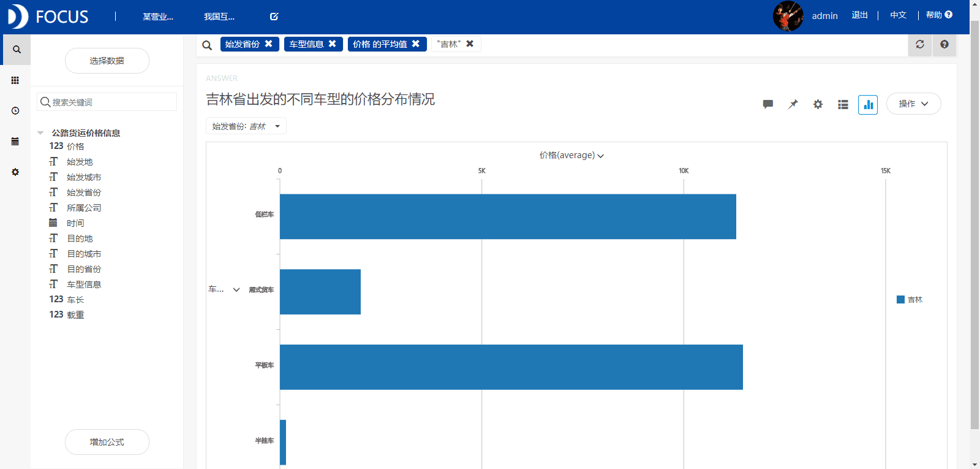Select the 始发省份 column

pos(84,193)
